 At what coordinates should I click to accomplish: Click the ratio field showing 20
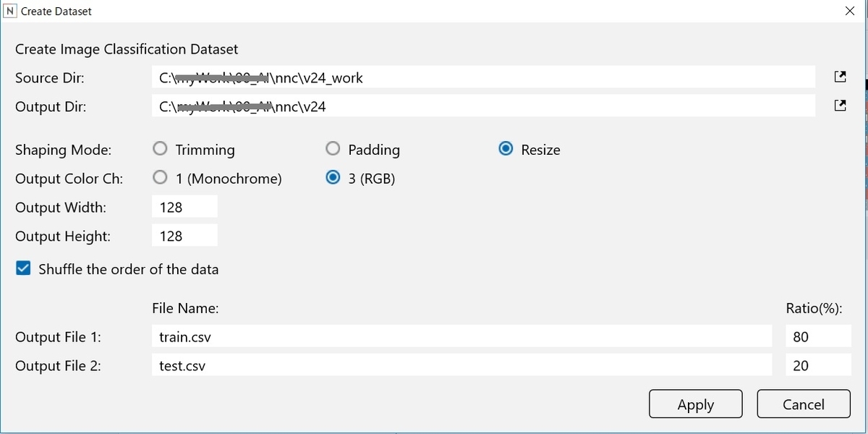[817, 366]
